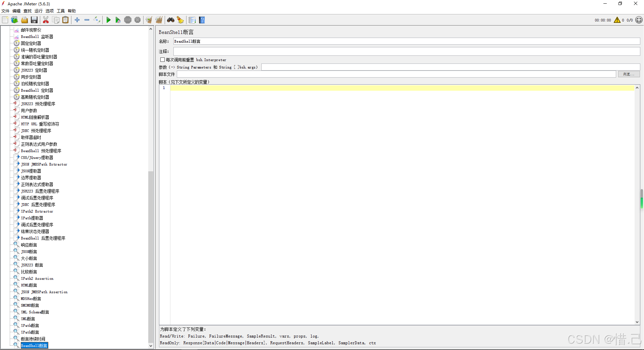Image resolution: width=644 pixels, height=350 pixels.
Task: Click the Copy icon in the toolbar
Action: (56, 20)
